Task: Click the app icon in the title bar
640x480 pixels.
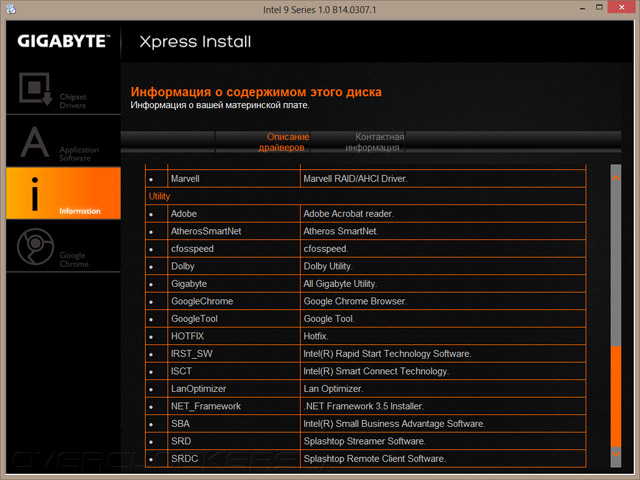Action: pyautogui.click(x=11, y=9)
